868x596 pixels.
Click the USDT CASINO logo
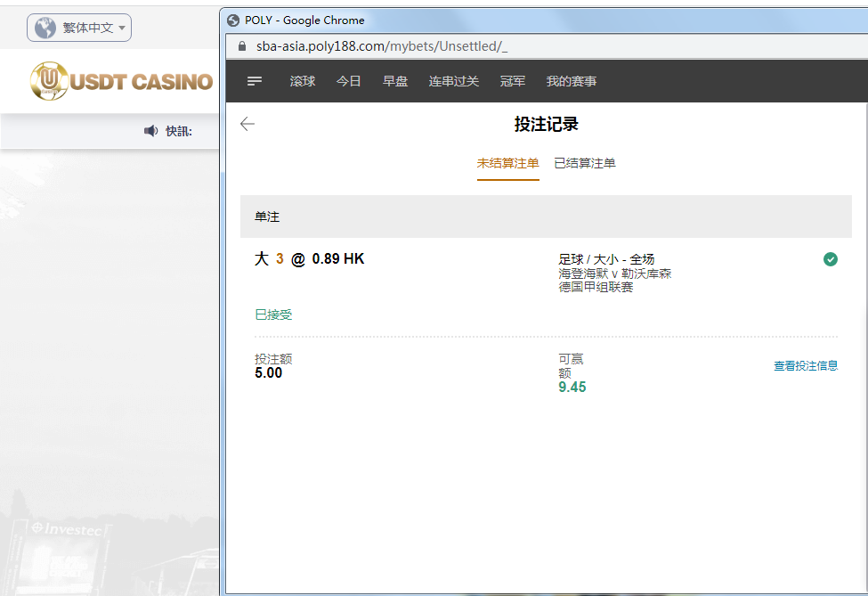click(121, 82)
